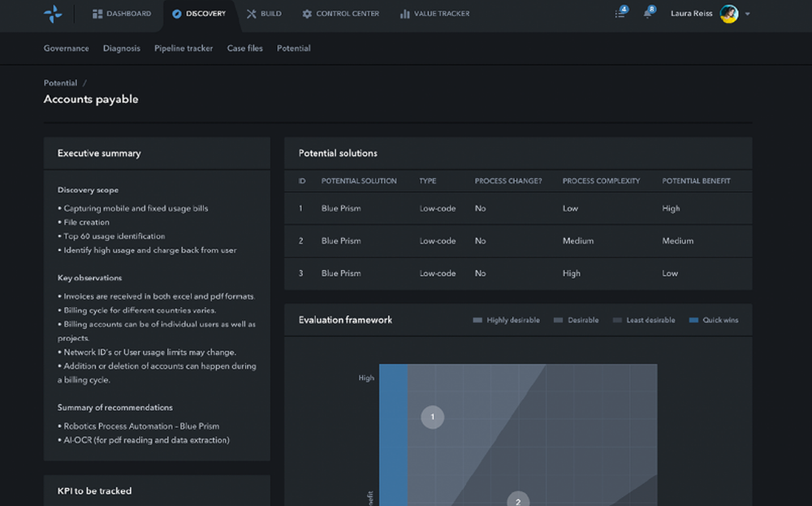The height and width of the screenshot is (506, 812).
Task: Click data point 1 on evaluation chart
Action: [x=433, y=417]
